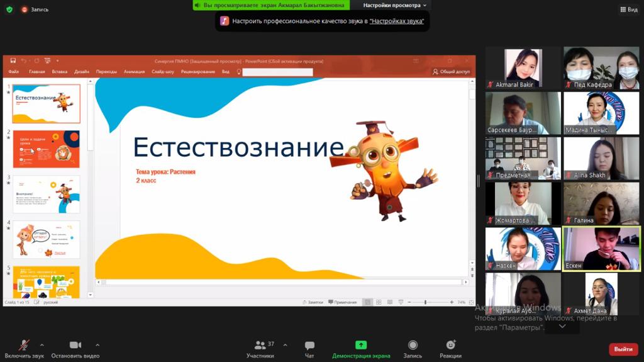Screen dimensions: 644x362
Task: Expand audio options arrow beside microphone
Action: click(x=42, y=345)
